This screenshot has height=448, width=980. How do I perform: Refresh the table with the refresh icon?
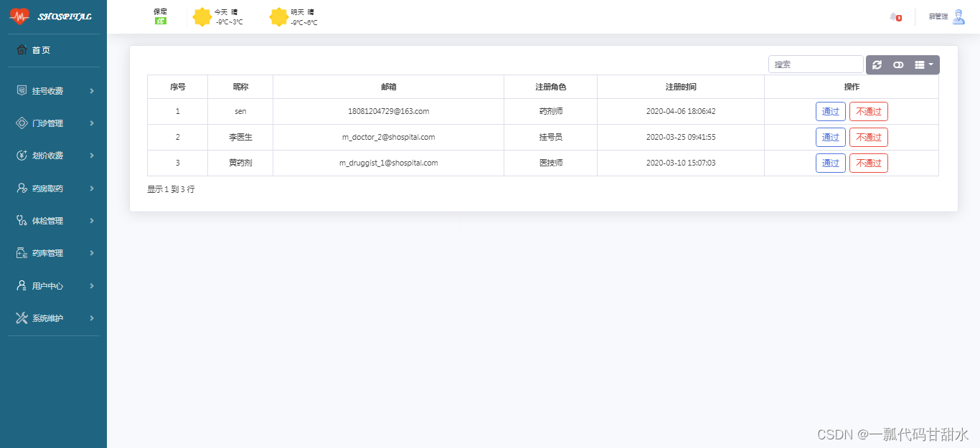877,65
